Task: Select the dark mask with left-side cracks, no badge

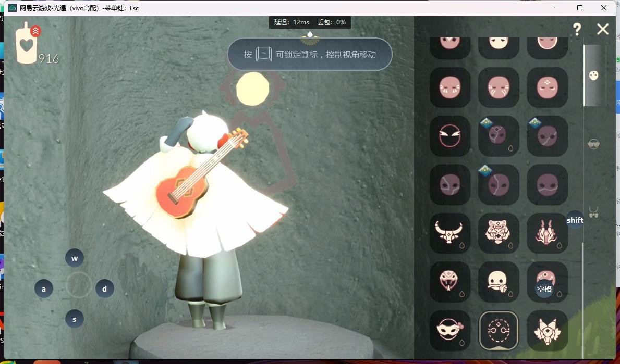Action: pos(449,184)
